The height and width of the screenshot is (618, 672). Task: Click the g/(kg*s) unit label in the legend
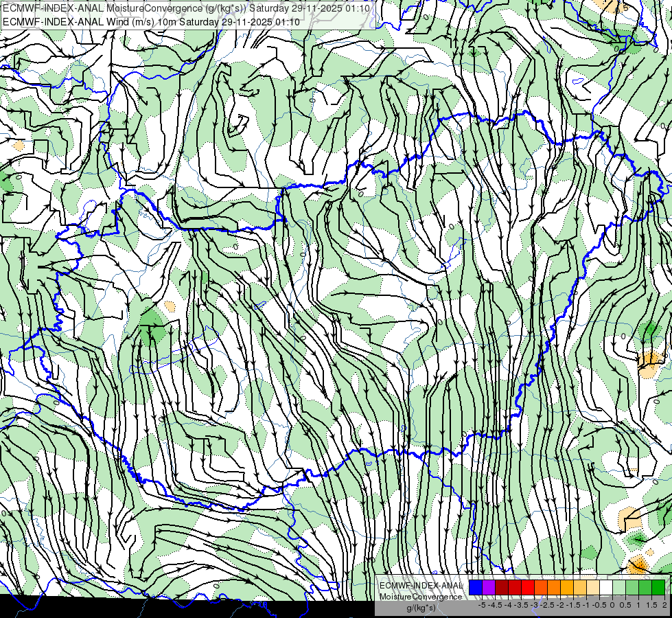(x=421, y=608)
